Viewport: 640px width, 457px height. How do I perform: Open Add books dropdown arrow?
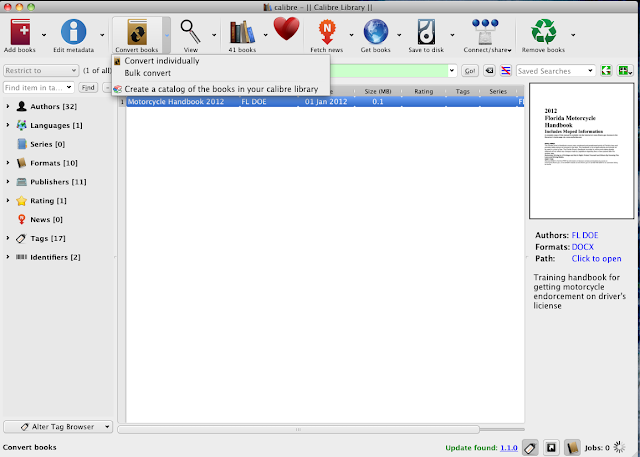point(44,35)
